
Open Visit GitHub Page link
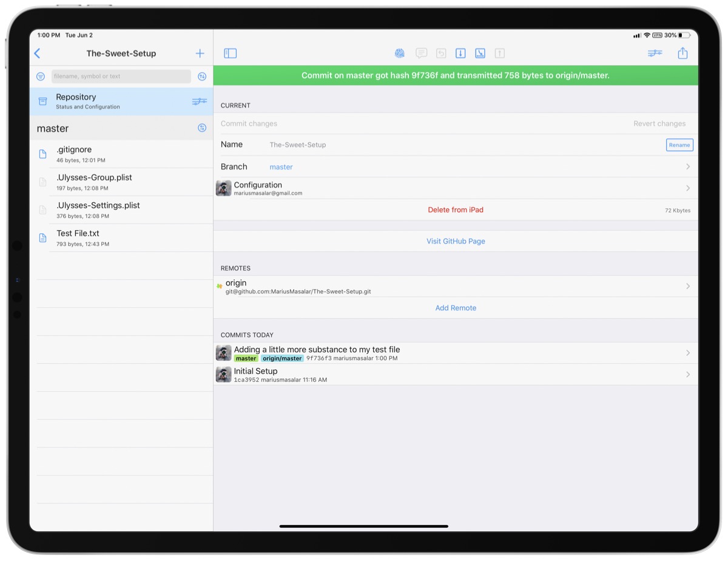pos(456,241)
